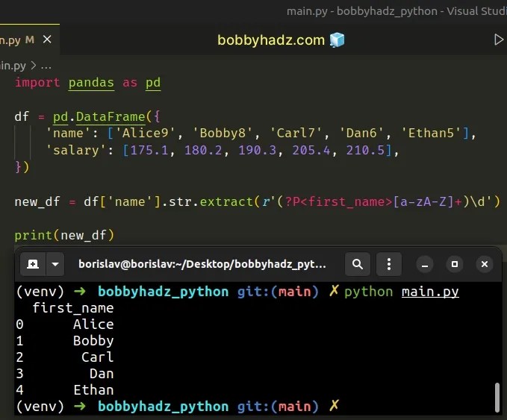Click 'print' function call
This screenshot has width=507, height=420.
pyautogui.click(x=34, y=236)
